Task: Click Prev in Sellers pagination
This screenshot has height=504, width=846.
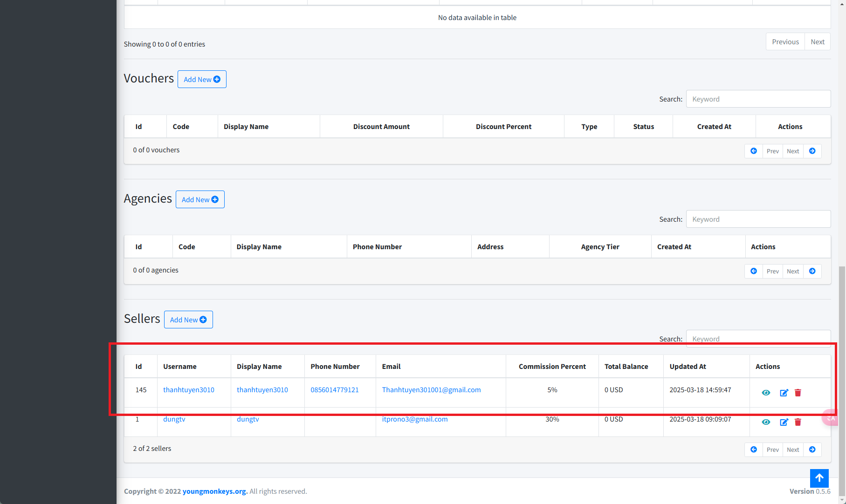Action: coord(773,450)
